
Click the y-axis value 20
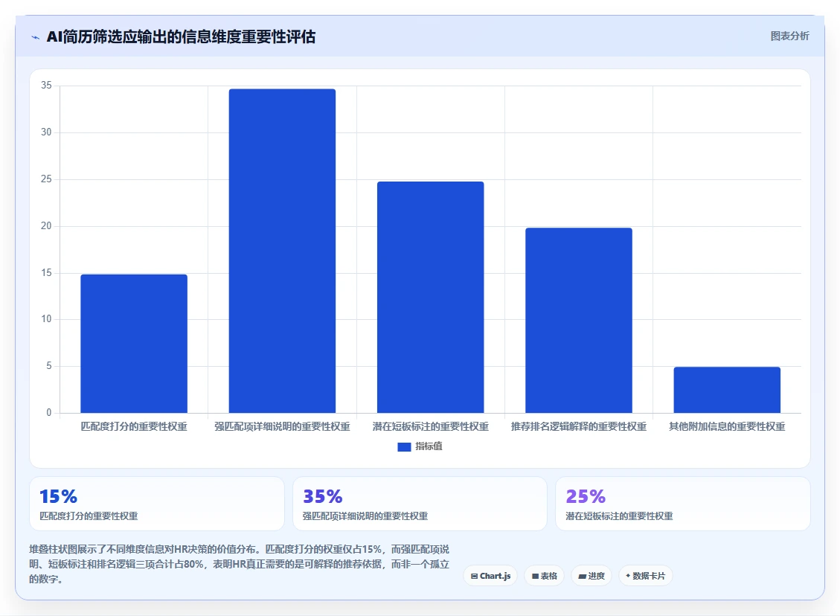pos(47,225)
